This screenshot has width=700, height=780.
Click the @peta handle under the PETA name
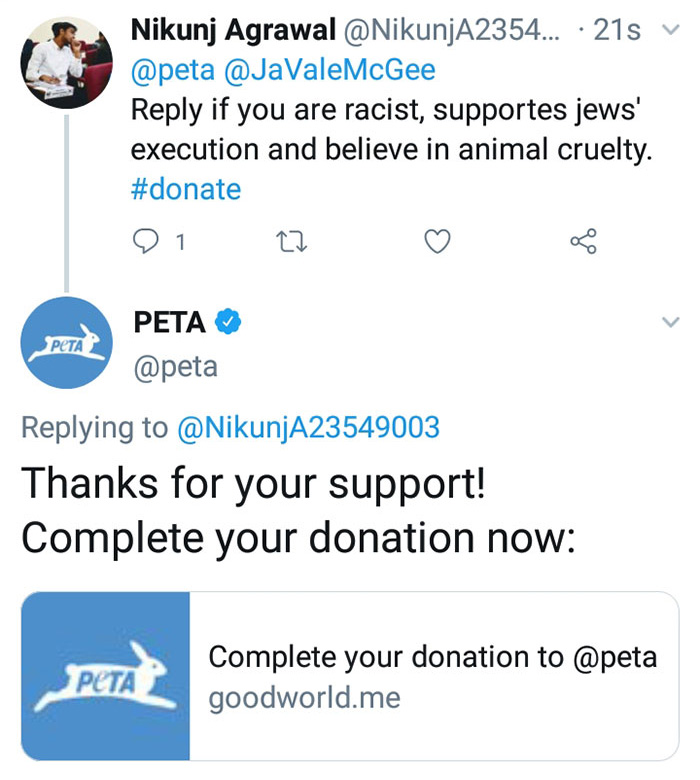coord(175,366)
